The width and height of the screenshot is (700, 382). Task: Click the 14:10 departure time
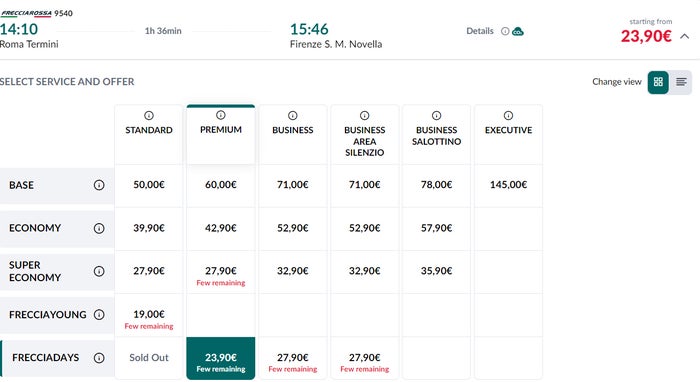click(19, 29)
